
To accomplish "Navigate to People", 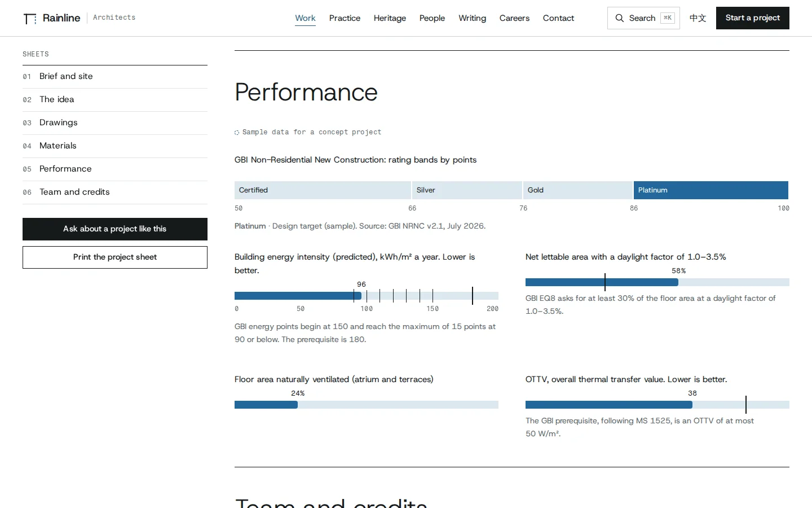I will (432, 18).
